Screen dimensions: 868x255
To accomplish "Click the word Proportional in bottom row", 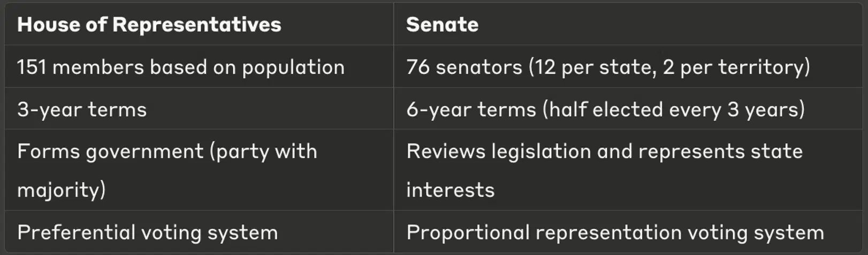I will click(468, 233).
